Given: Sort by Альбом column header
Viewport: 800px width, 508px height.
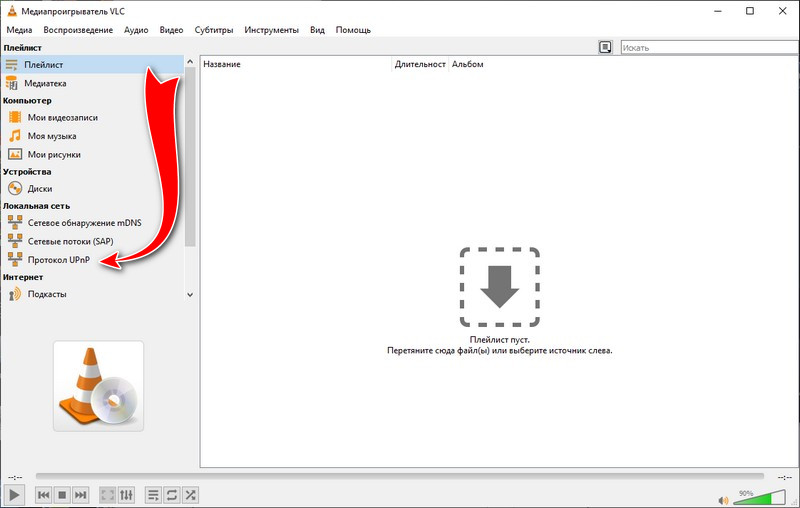Looking at the screenshot, I should coord(467,64).
